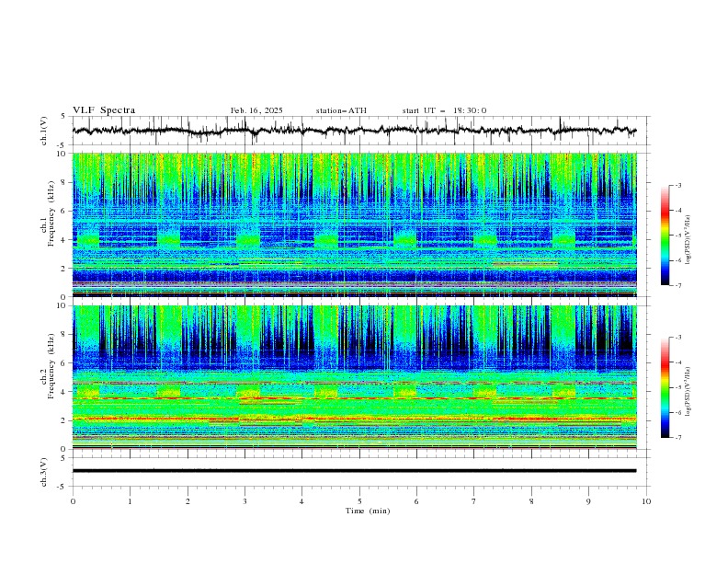The width and height of the screenshot is (728, 563).
Task: Click the "-7" tick on the ch.1 colorbar
Action: [677, 285]
